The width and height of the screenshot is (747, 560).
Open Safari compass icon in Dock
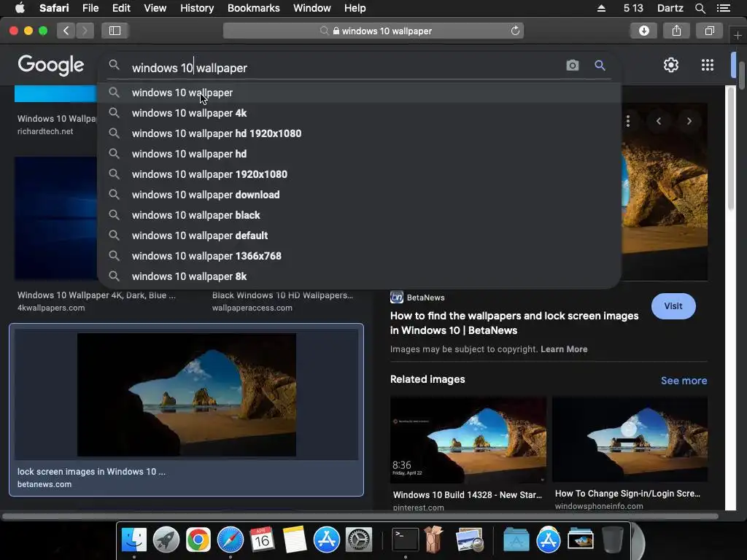230,540
